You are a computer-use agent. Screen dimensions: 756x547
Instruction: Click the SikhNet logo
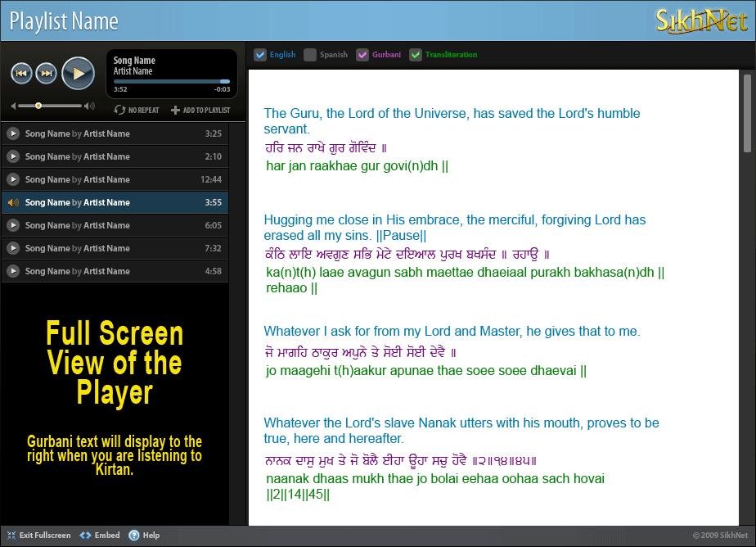701,20
